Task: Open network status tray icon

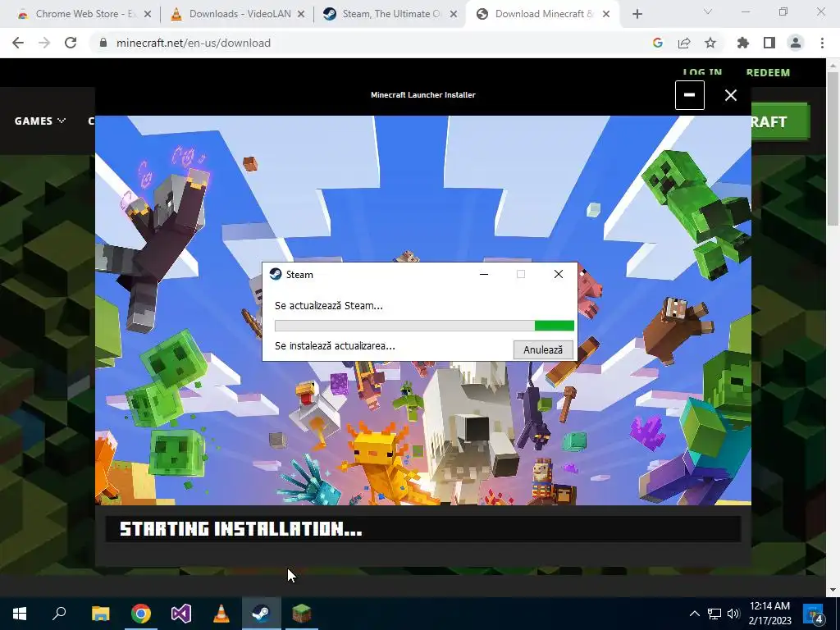Action: tap(714, 614)
